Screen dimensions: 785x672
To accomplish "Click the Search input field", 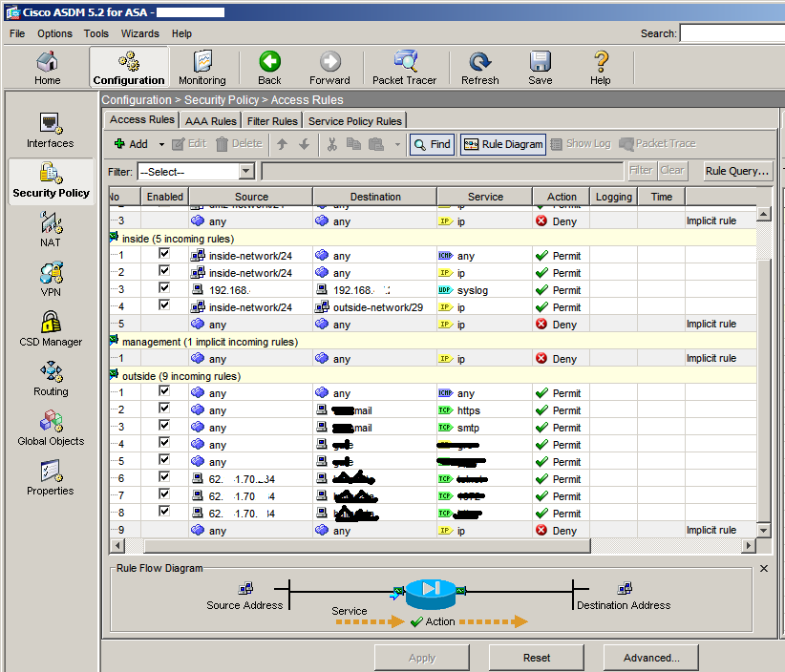I will (x=732, y=33).
